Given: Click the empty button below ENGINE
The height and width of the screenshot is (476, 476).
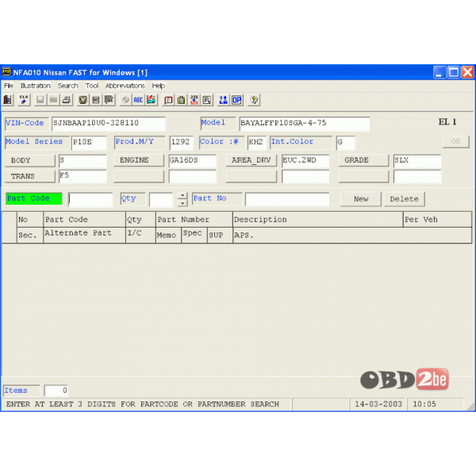Looking at the screenshot, I should [138, 176].
